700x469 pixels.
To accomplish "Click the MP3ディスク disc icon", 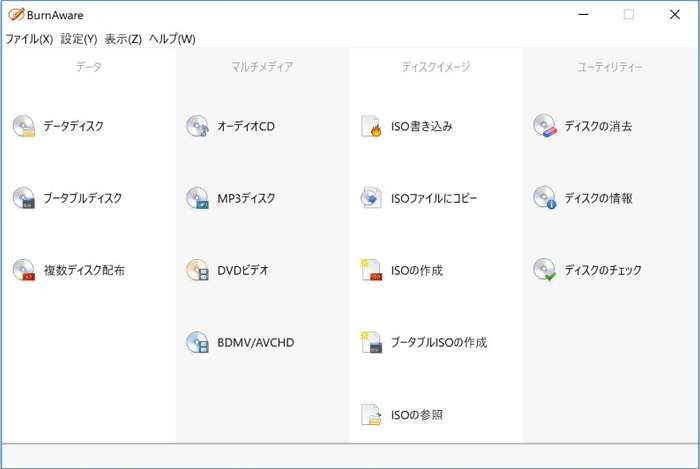I will [197, 198].
